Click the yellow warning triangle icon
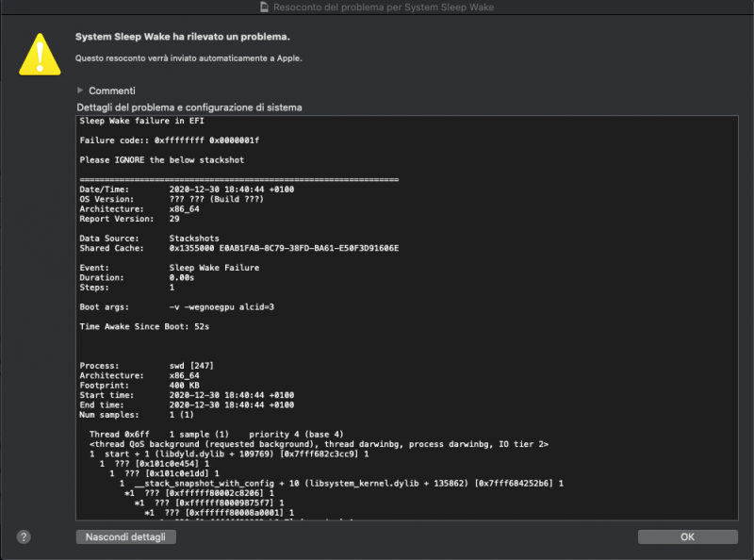 point(40,55)
